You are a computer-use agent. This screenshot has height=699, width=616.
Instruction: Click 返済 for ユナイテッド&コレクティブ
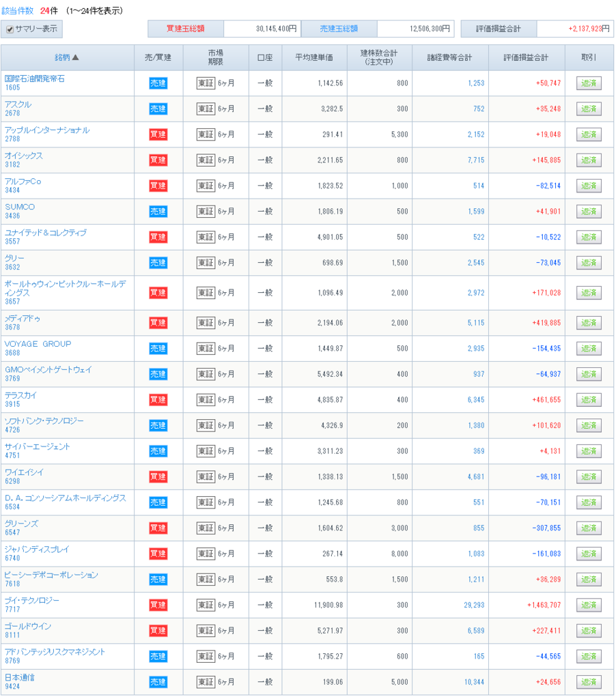[589, 237]
